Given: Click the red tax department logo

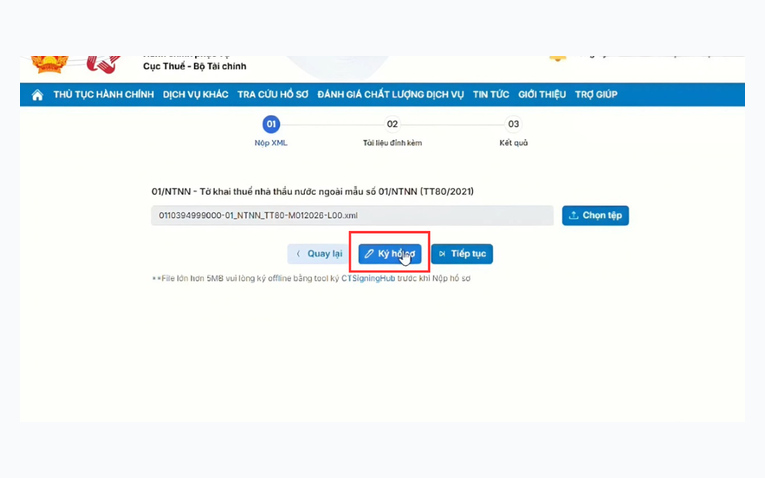Looking at the screenshot, I should click(x=103, y=64).
